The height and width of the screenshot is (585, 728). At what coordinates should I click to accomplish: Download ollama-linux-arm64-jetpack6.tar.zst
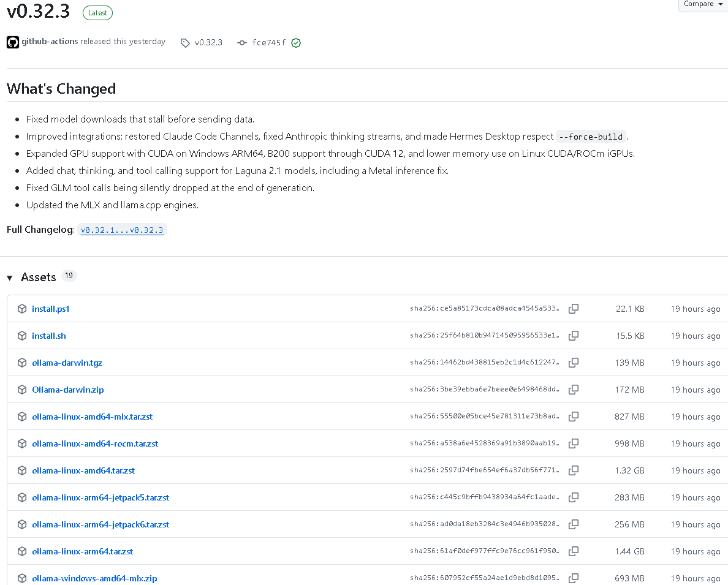[100, 524]
